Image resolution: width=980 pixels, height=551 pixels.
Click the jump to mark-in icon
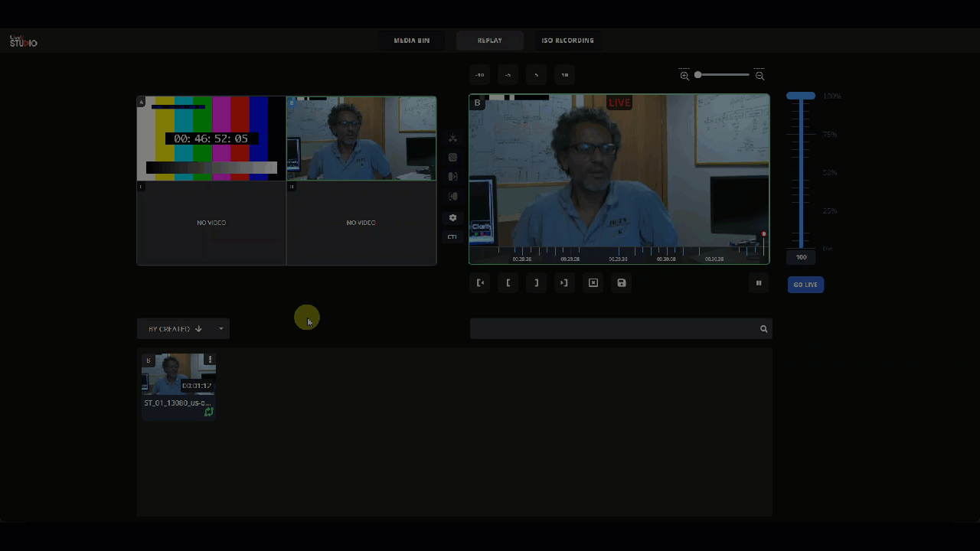pos(480,283)
